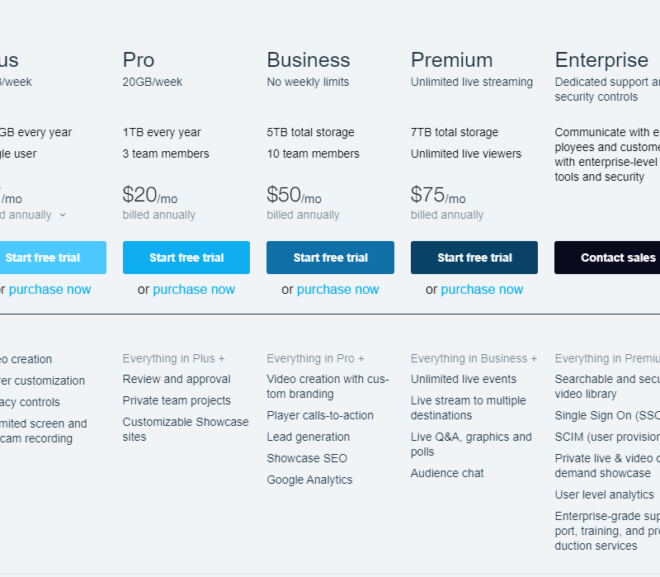The width and height of the screenshot is (660, 577).
Task: Start free trial for the Premium plan
Action: pos(474,258)
